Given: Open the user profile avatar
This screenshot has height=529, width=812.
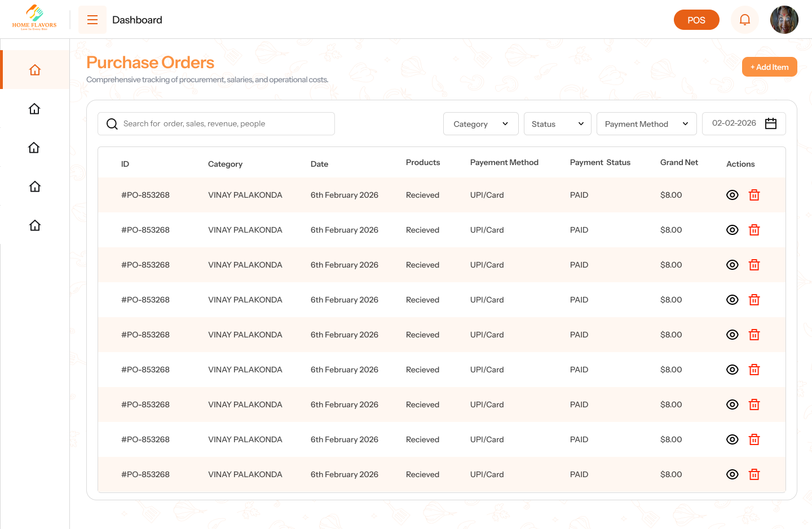Looking at the screenshot, I should pos(784,20).
